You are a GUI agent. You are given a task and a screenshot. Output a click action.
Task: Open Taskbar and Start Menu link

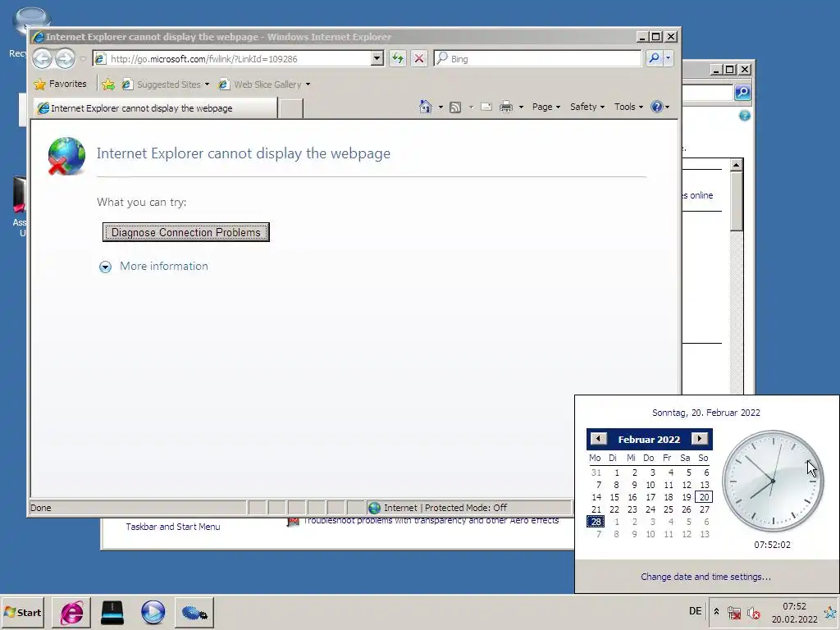point(173,527)
